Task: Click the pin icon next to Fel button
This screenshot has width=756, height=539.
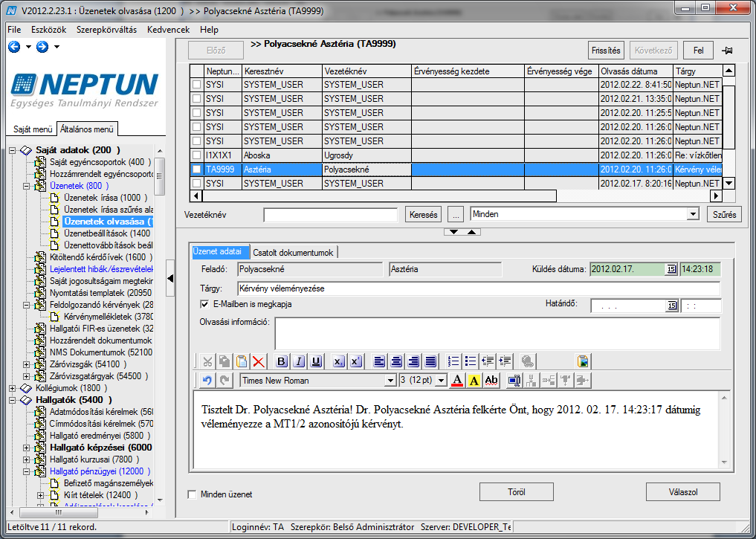Action: pyautogui.click(x=726, y=51)
